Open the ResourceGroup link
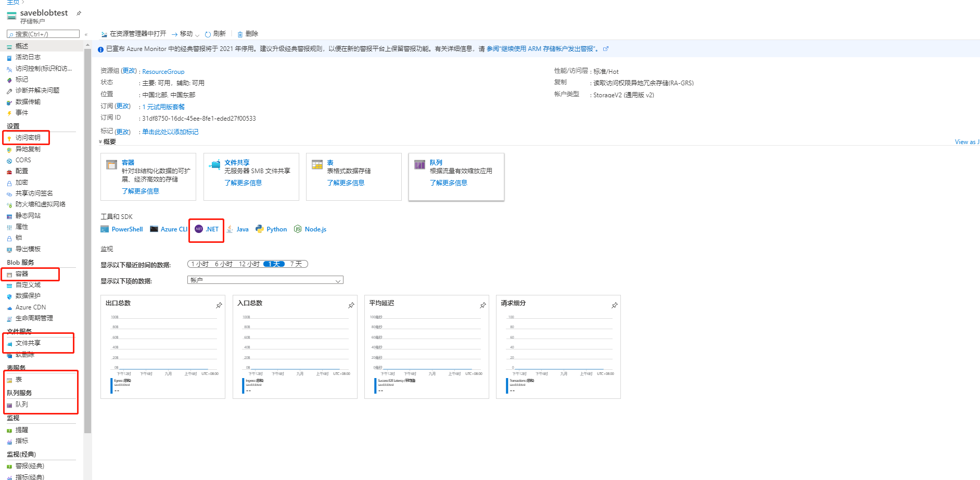Screen dimensions: 980x480 (163, 71)
